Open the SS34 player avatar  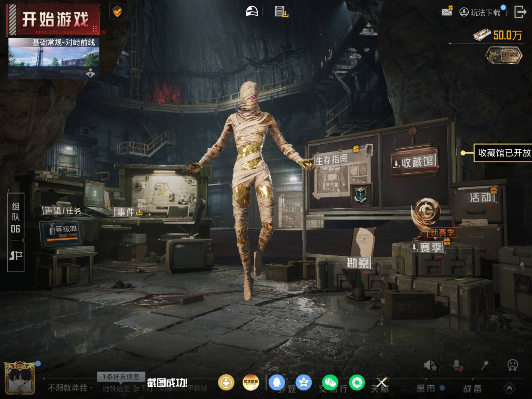coord(20,379)
